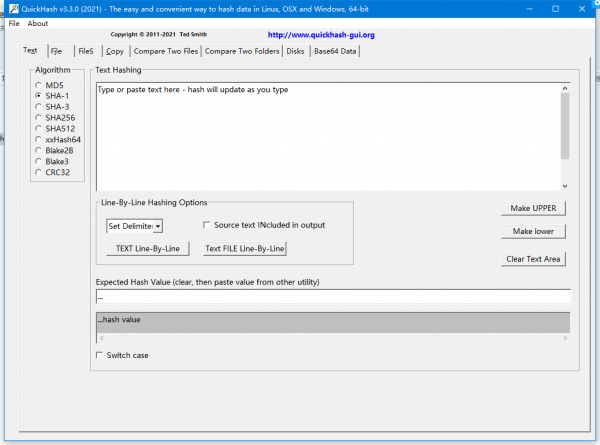Click the Make lower button
This screenshot has width=600, height=445.
tap(533, 231)
